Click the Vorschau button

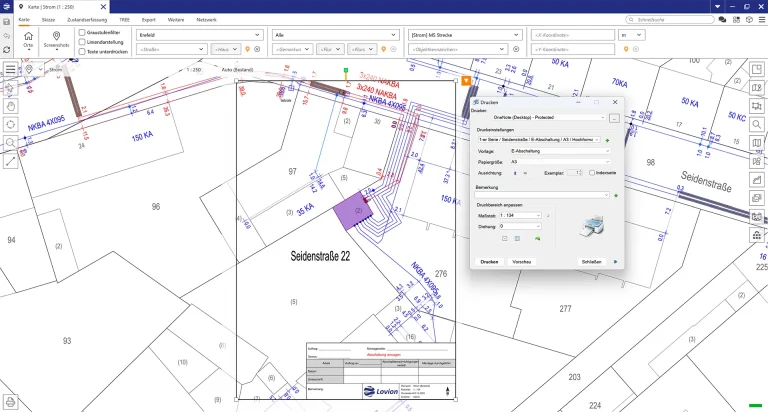pyautogui.click(x=521, y=261)
